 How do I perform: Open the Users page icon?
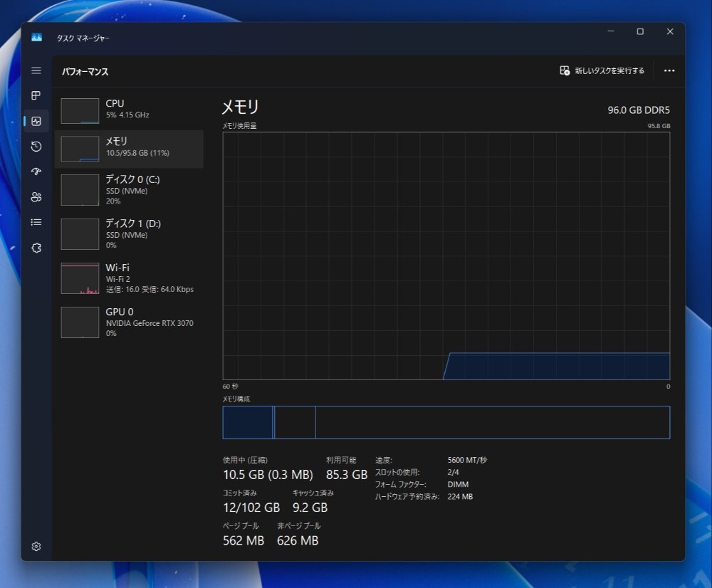36,196
